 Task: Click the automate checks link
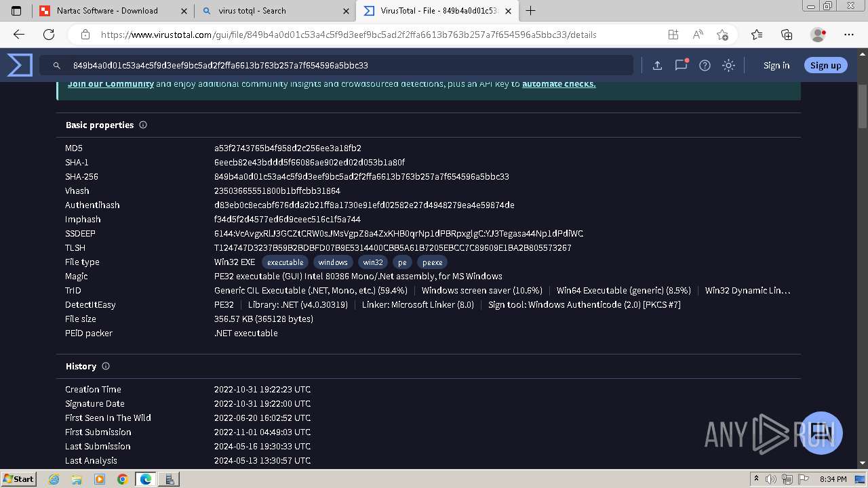pos(559,84)
